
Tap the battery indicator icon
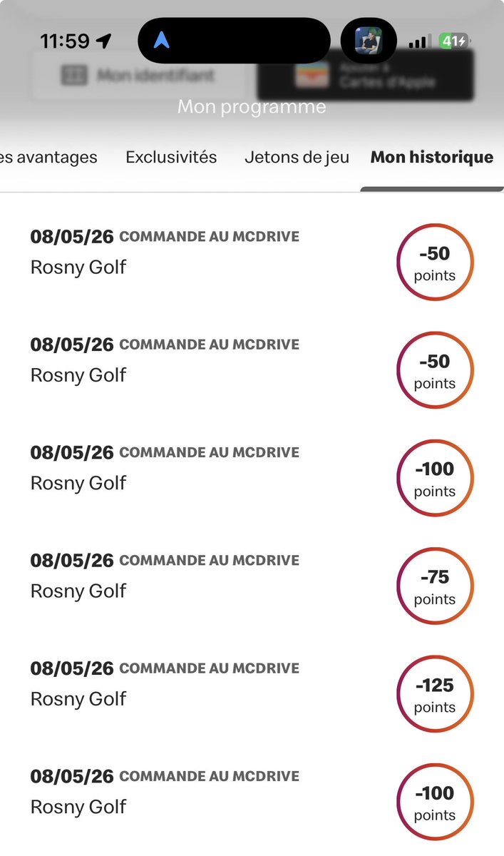(453, 41)
